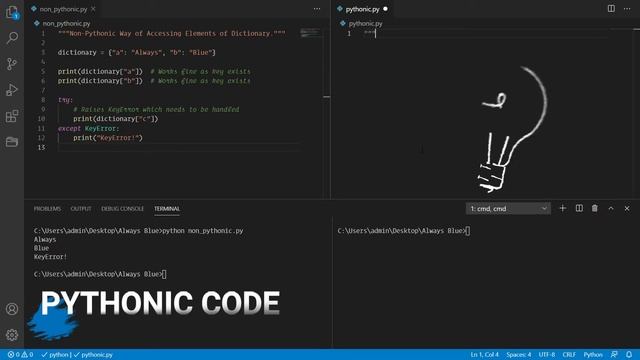The width and height of the screenshot is (640, 360).
Task: Click print("KeyError!") on line 12
Action: (108, 138)
